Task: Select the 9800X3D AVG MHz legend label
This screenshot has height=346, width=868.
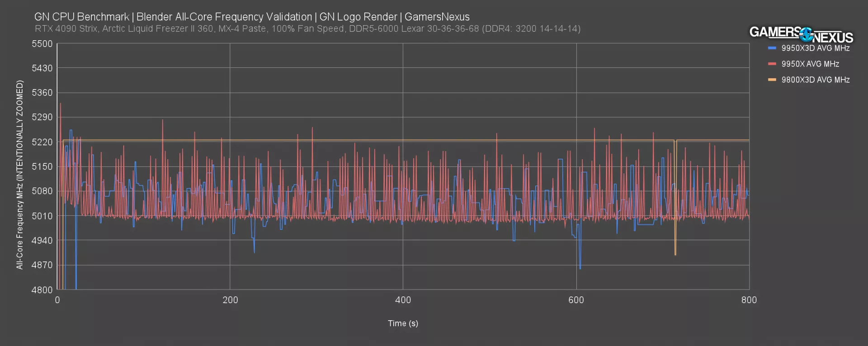Action: coord(815,80)
